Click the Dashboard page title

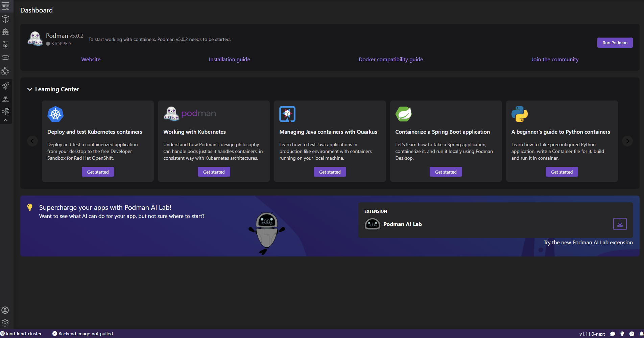37,10
